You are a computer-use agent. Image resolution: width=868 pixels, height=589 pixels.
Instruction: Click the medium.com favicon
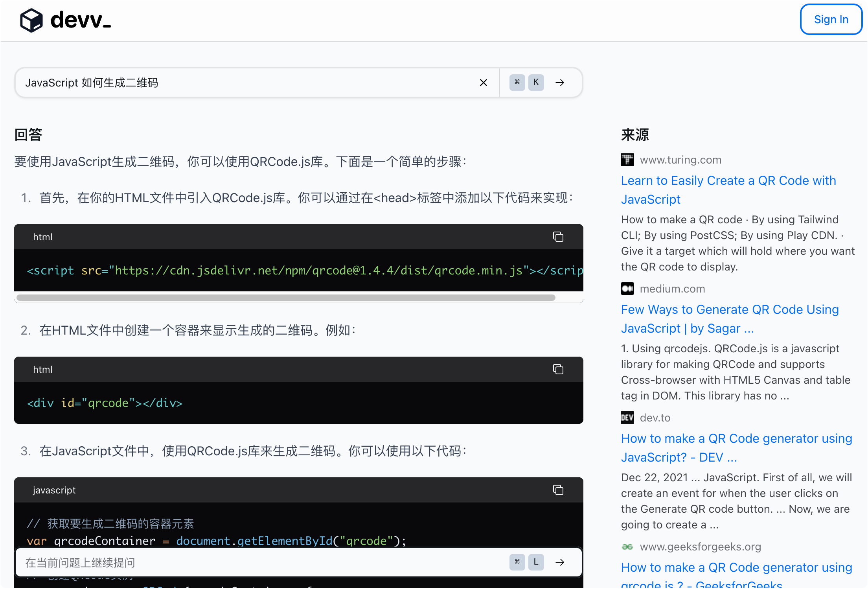pyautogui.click(x=627, y=289)
